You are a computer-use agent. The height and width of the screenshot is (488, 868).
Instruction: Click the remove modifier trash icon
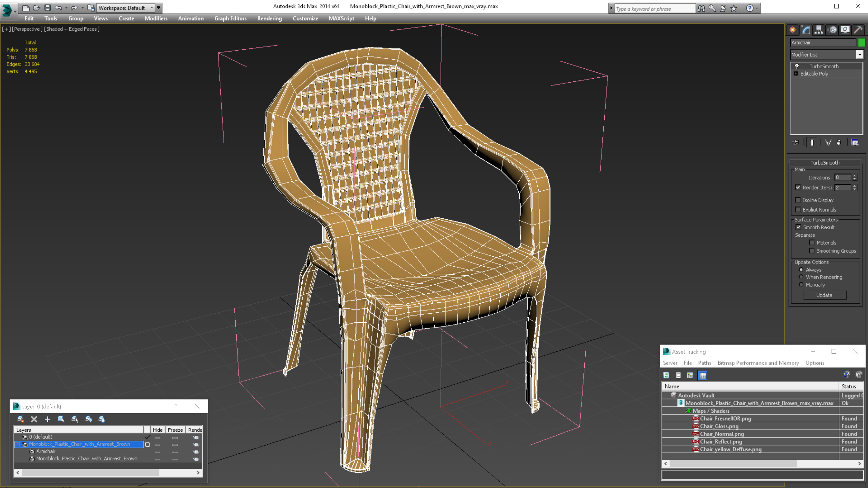(x=839, y=142)
